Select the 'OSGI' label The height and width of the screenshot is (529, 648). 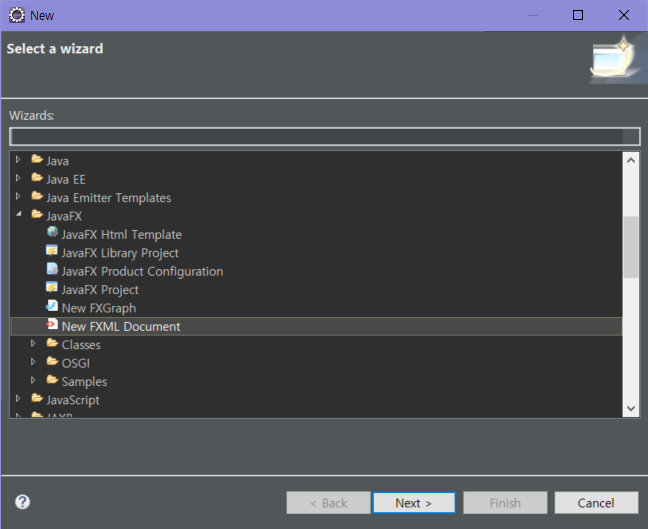tap(76, 363)
